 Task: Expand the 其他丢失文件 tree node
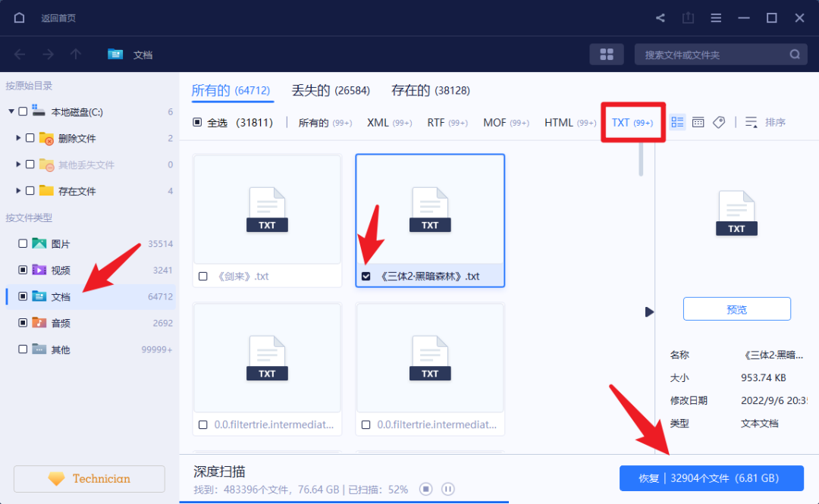(18, 164)
